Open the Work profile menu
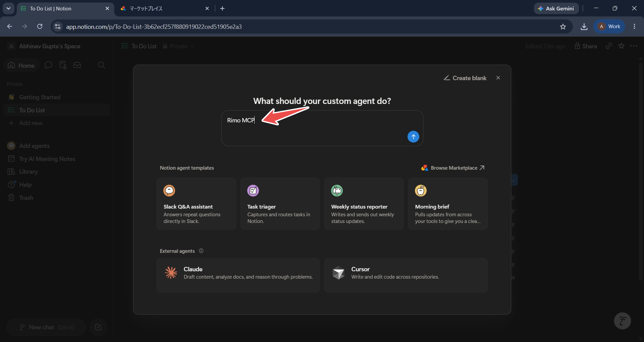This screenshot has width=644, height=342. point(609,26)
